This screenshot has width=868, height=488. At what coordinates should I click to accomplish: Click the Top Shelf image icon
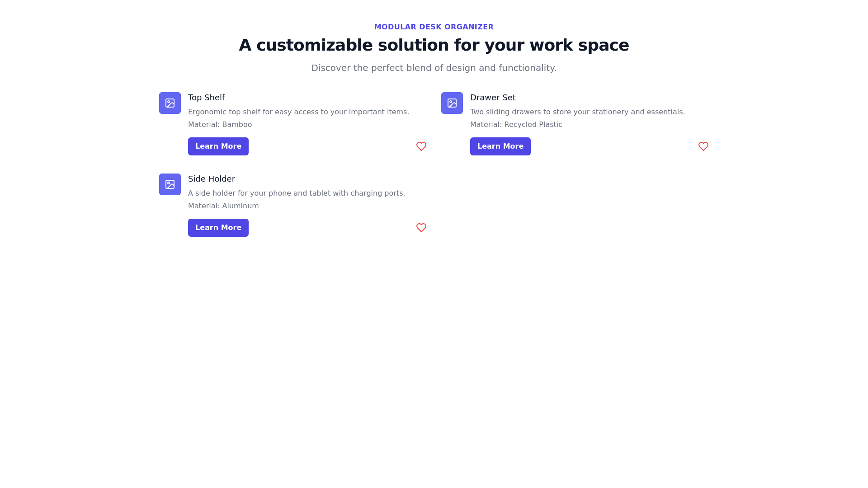pos(170,103)
